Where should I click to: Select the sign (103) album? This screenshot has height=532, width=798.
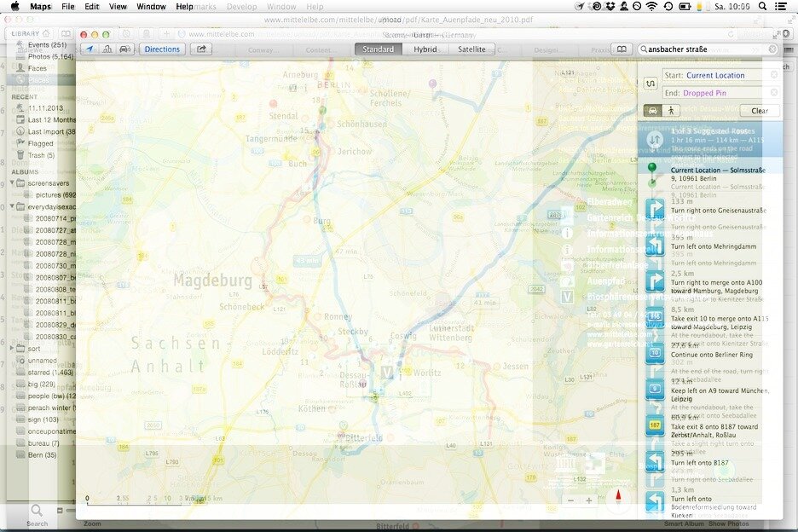[43, 419]
